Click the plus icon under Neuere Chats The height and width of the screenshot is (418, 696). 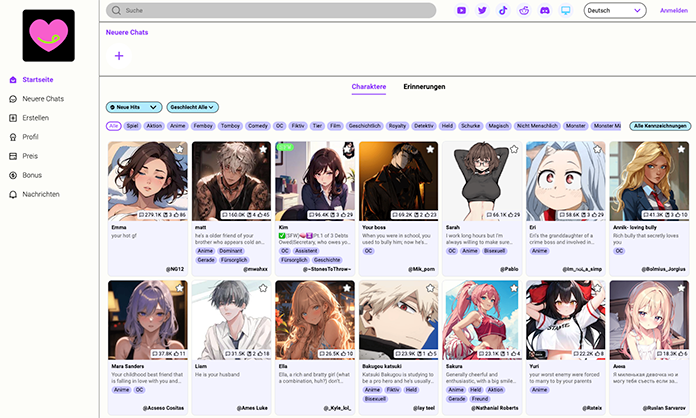[119, 56]
